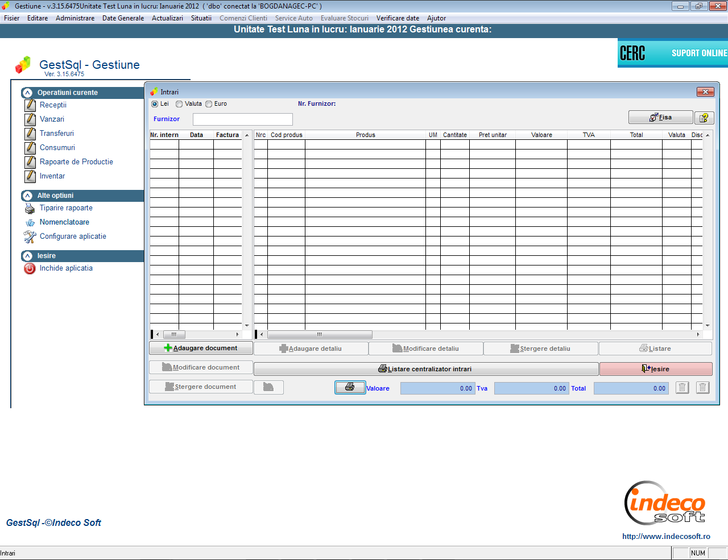Click the tools icon beside Configurare aplicatie
Screen dimensions: 728x560
pos(30,237)
